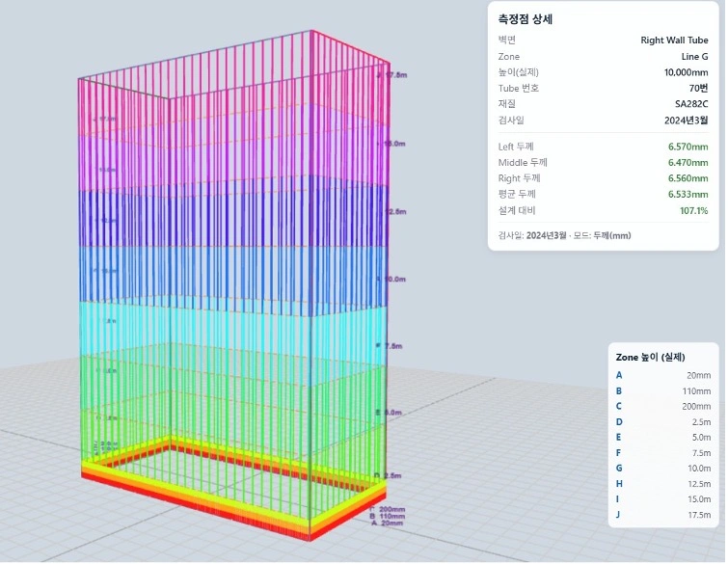Image resolution: width=728 pixels, height=564 pixels.
Task: Click the D 2.5m label near model base
Action: coord(388,476)
